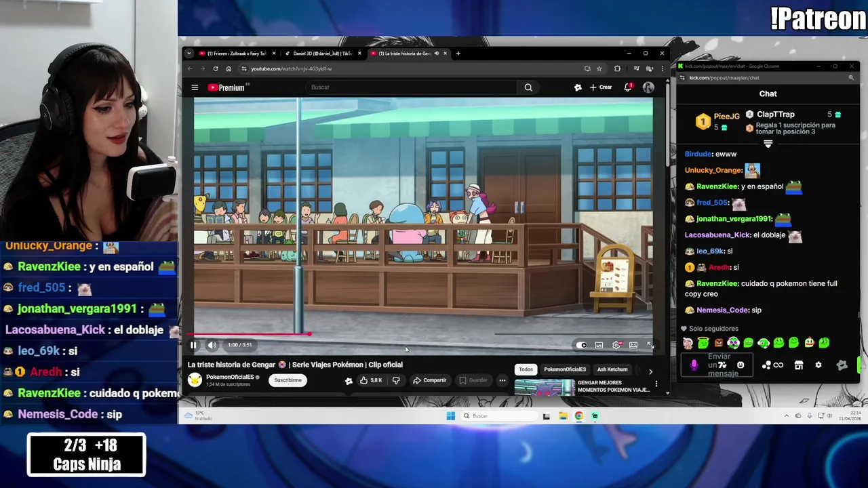Enter fullscreen on the video

pos(650,345)
